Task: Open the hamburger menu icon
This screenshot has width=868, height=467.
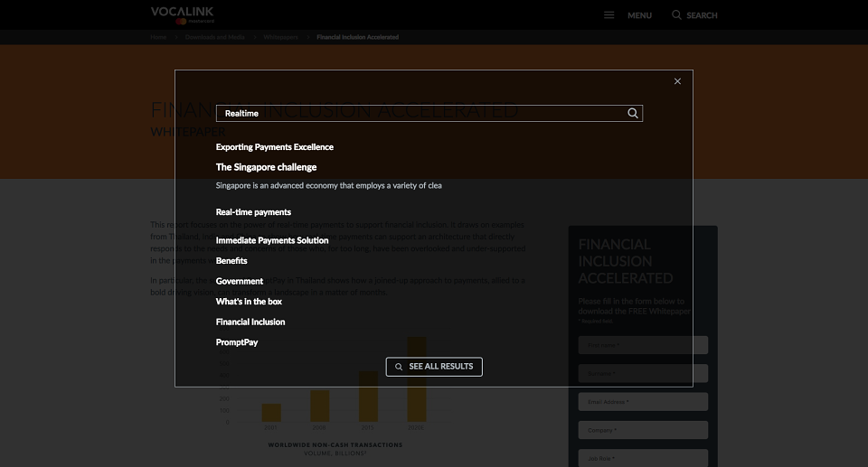Action: tap(609, 15)
